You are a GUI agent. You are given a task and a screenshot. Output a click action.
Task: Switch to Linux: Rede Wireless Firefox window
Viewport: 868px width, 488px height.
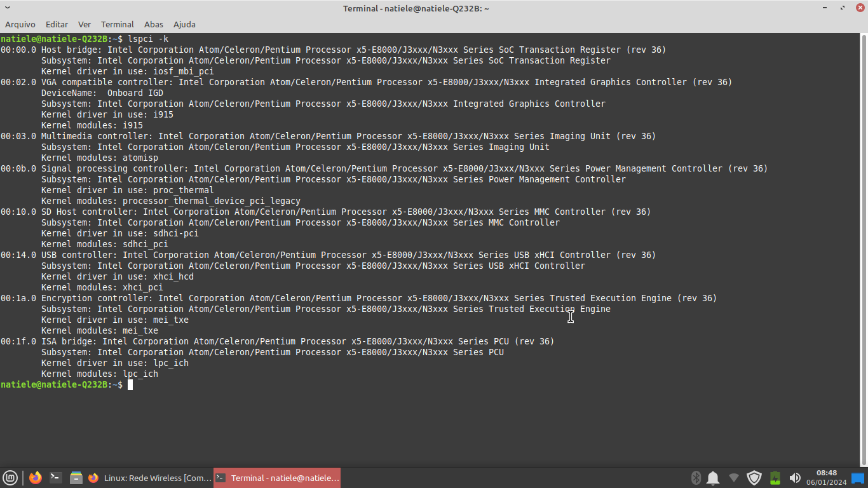point(150,478)
